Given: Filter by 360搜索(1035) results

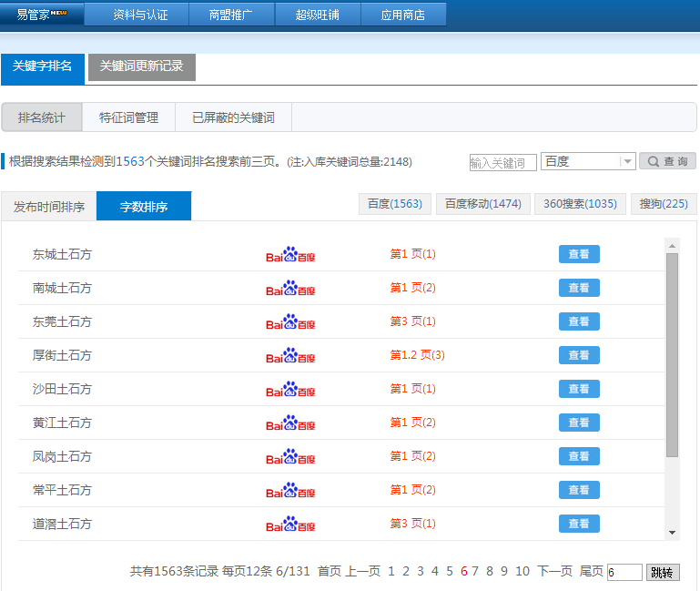Looking at the screenshot, I should click(579, 204).
